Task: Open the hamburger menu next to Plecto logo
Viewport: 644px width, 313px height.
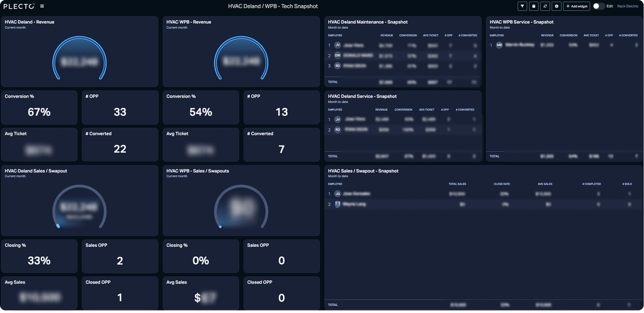Action: tap(42, 7)
